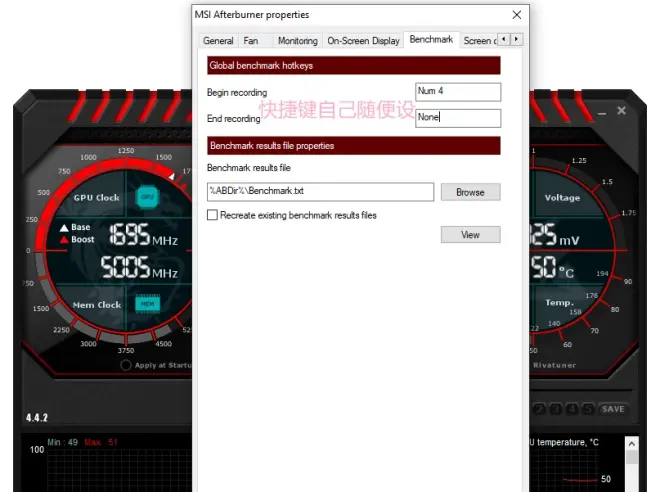Select profile slot 4 in Afterburner
The height and width of the screenshot is (492, 660).
tap(572, 409)
